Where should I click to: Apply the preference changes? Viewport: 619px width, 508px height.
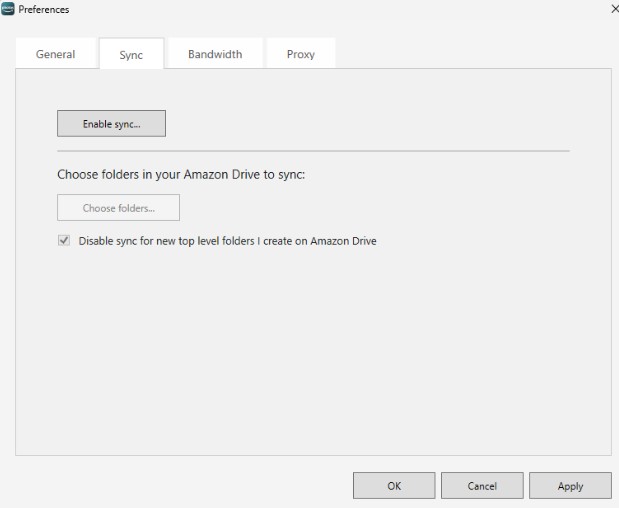[570, 486]
